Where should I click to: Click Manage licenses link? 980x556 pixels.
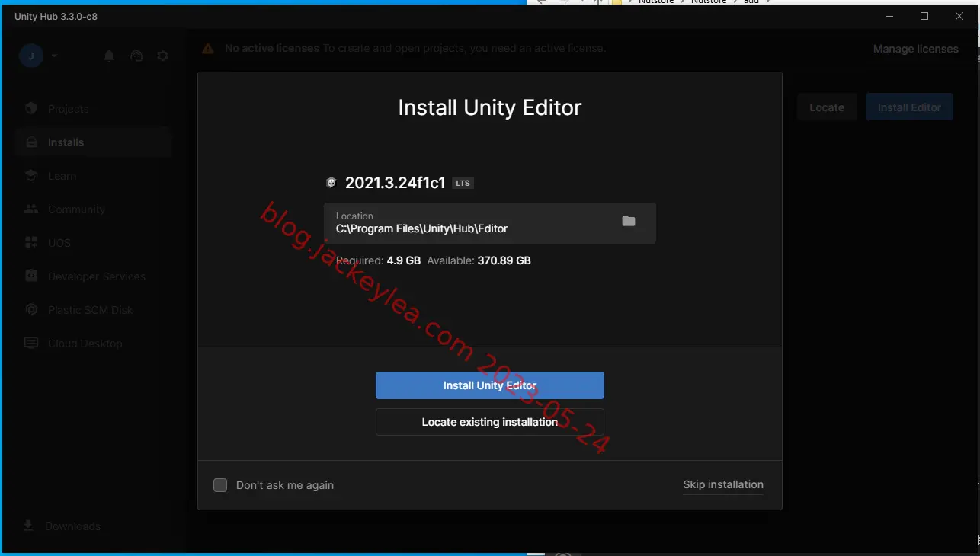point(916,49)
